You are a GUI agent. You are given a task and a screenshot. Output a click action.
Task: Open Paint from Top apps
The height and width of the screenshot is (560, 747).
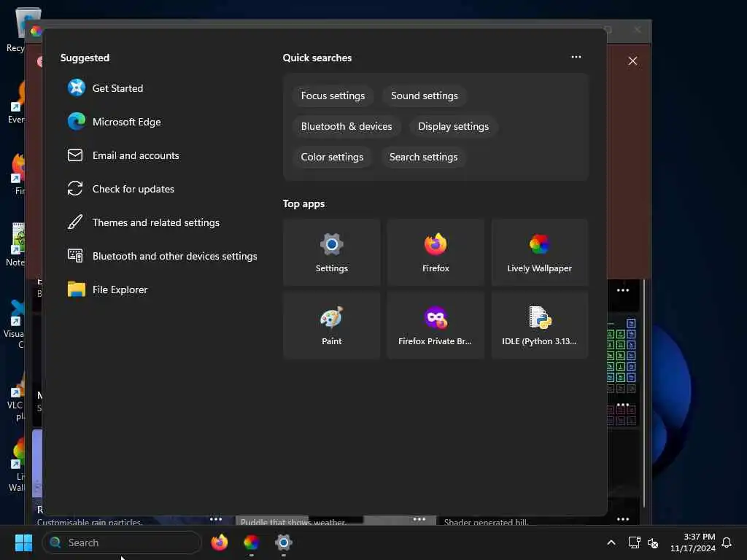[x=332, y=325]
